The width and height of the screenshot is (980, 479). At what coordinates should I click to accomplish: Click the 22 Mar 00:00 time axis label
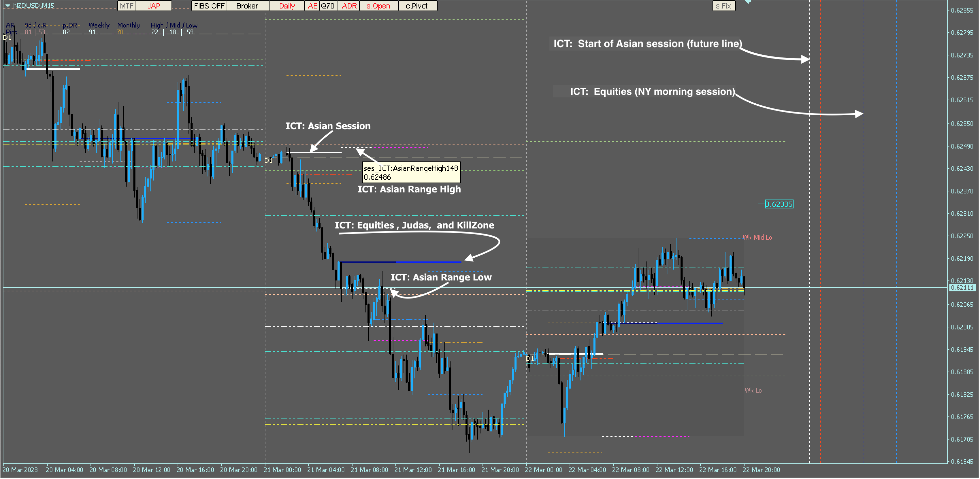(544, 470)
